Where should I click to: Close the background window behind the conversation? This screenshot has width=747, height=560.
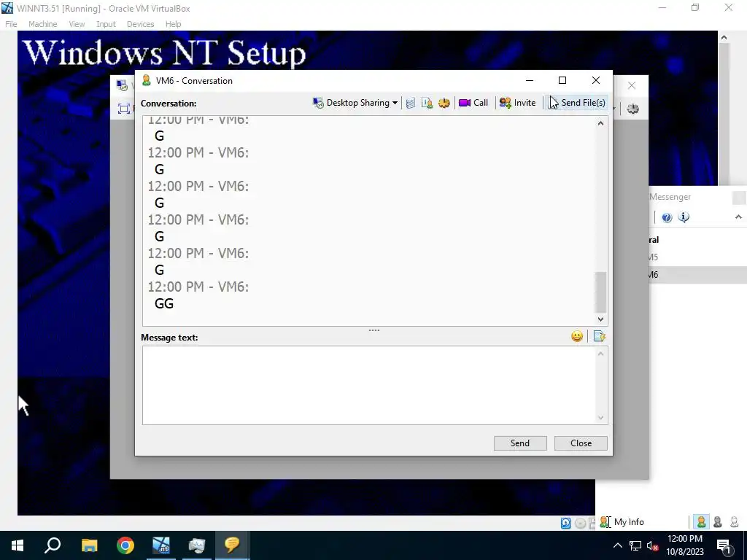[x=632, y=86]
